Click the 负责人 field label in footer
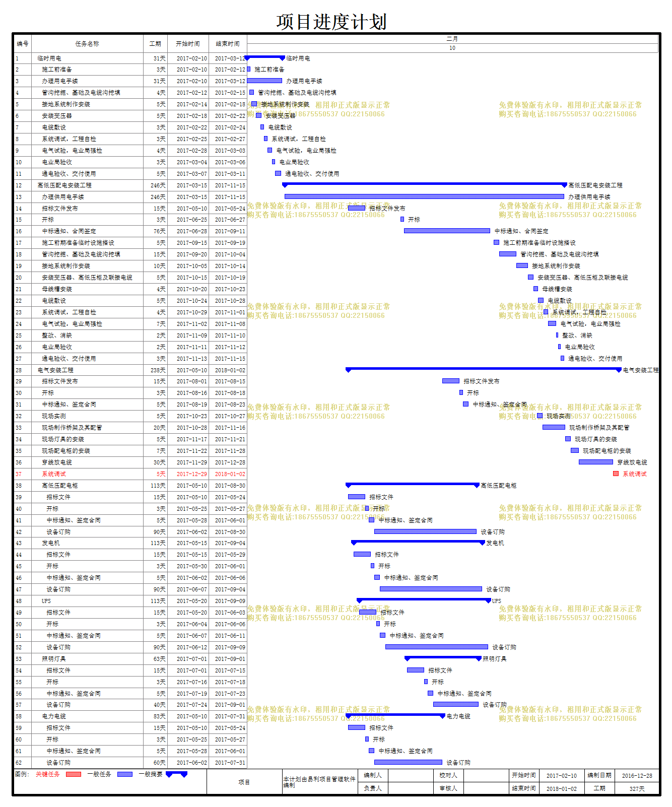The width and height of the screenshot is (672, 807). click(x=373, y=789)
